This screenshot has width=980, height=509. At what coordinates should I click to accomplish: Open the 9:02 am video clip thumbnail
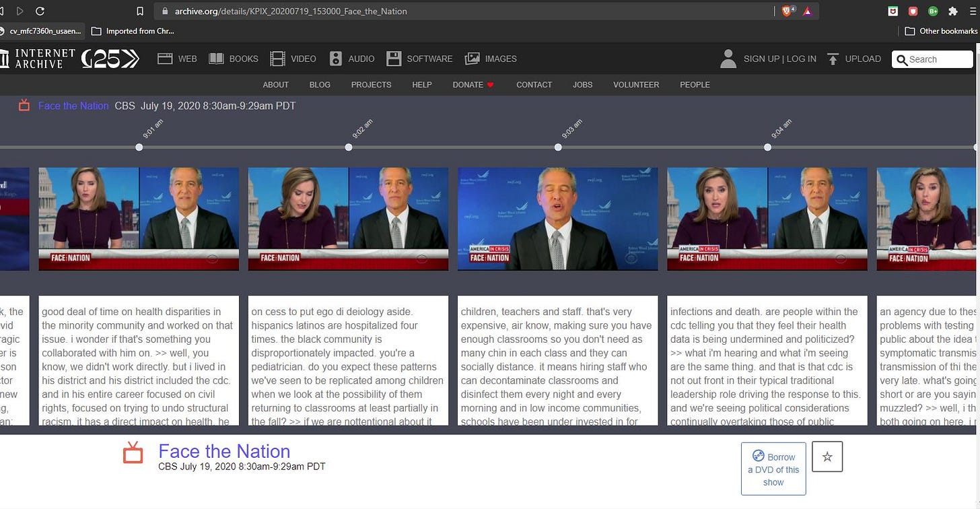click(x=348, y=219)
